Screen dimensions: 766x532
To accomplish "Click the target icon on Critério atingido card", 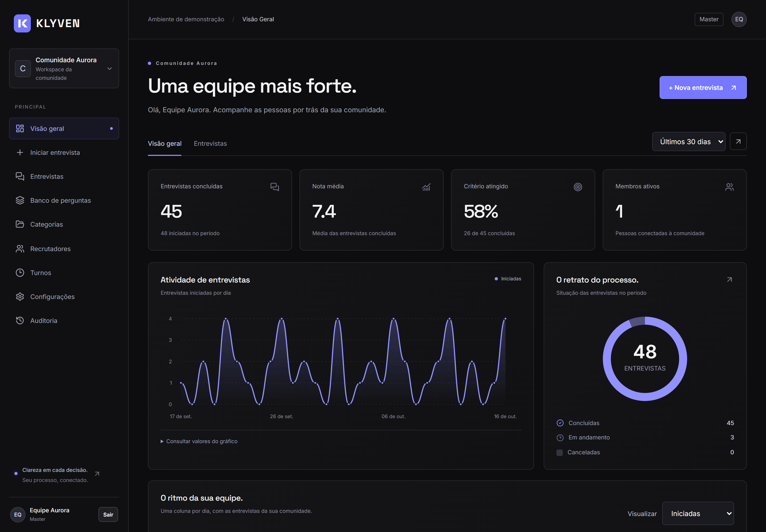I will click(578, 187).
